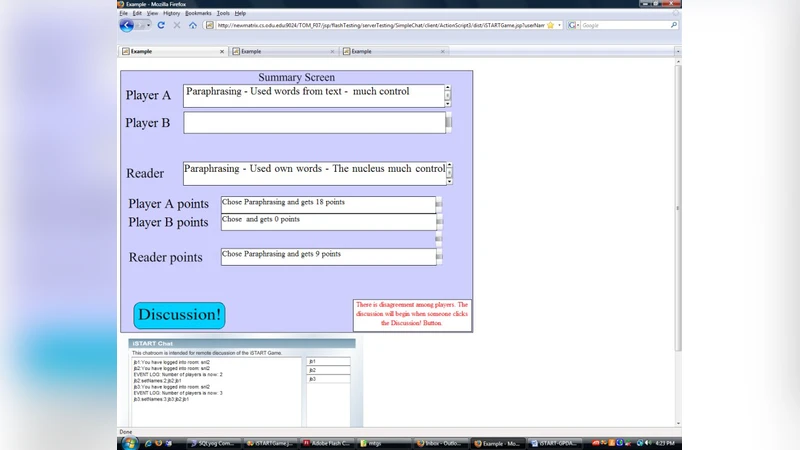Go to the browser home page icon
The image size is (800, 450).
(192, 25)
